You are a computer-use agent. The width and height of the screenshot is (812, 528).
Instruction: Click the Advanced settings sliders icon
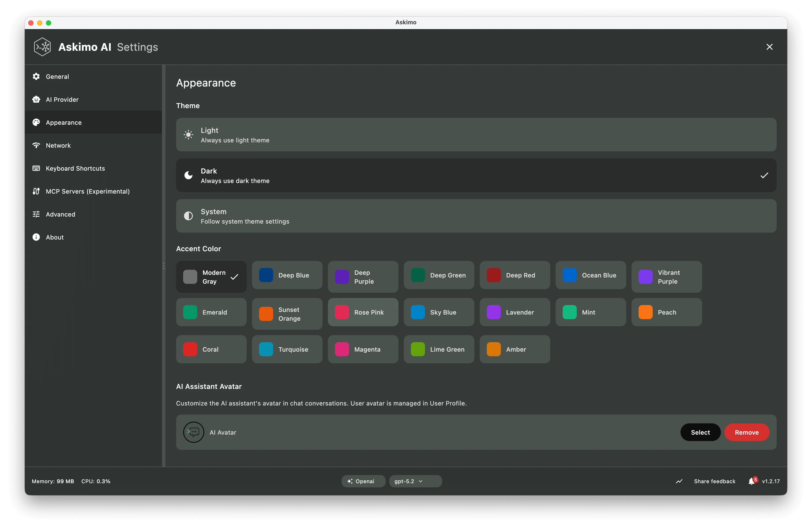pos(36,214)
